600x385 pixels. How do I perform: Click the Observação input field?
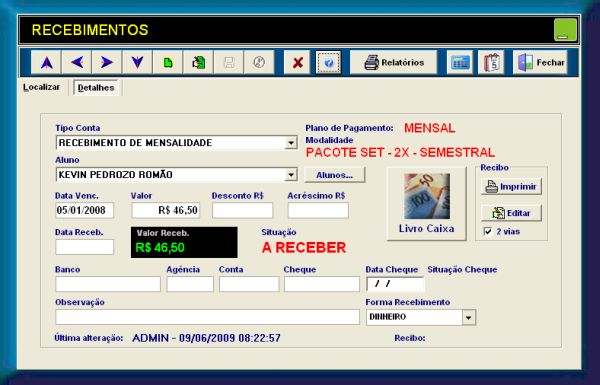click(207, 317)
